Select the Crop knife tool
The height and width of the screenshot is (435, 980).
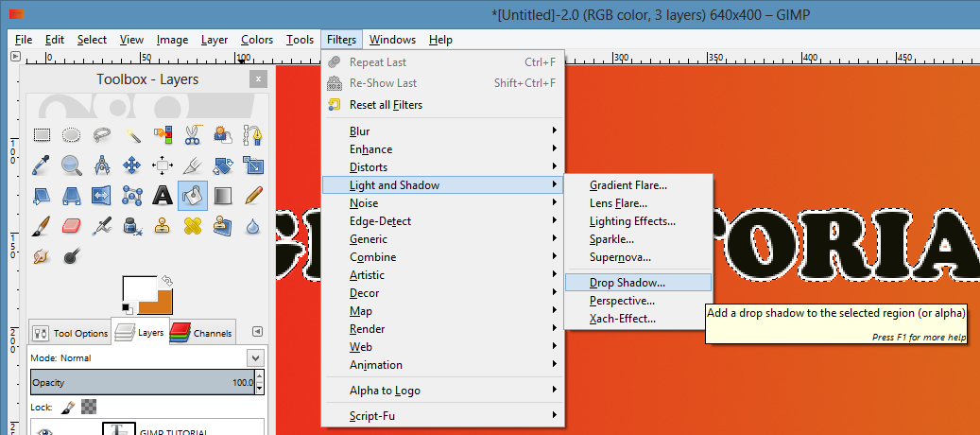[x=193, y=165]
